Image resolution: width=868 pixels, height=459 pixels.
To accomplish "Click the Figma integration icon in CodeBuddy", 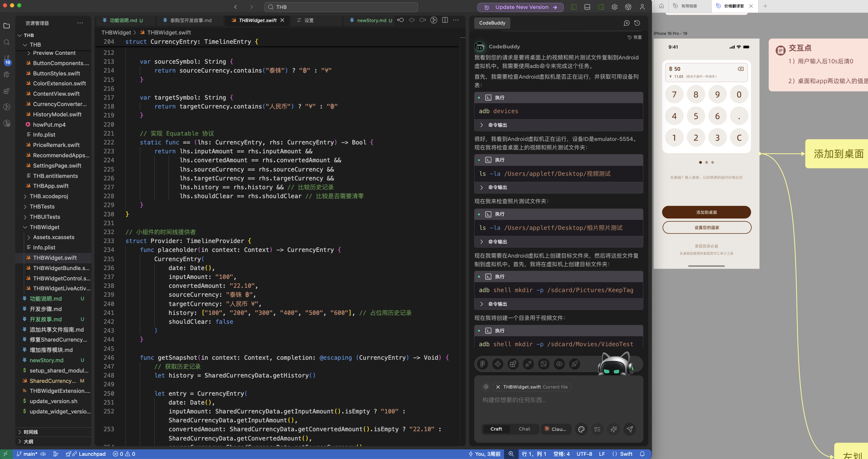I will [482, 364].
